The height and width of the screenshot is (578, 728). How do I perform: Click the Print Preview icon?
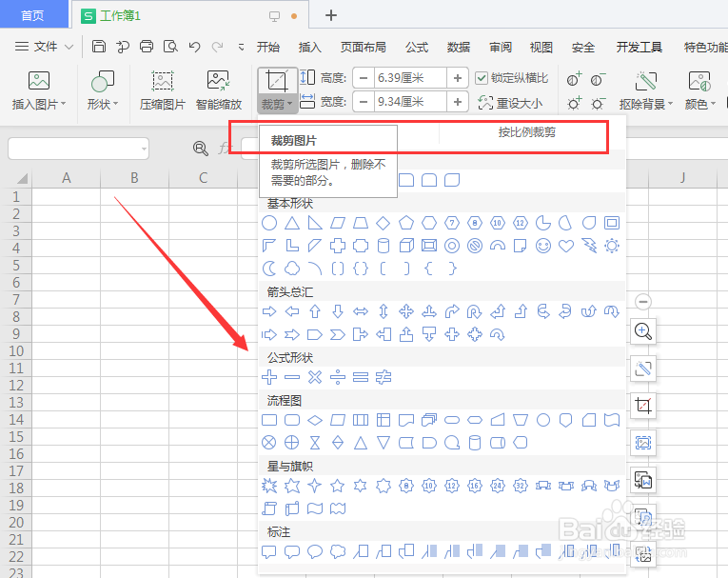click(x=170, y=47)
